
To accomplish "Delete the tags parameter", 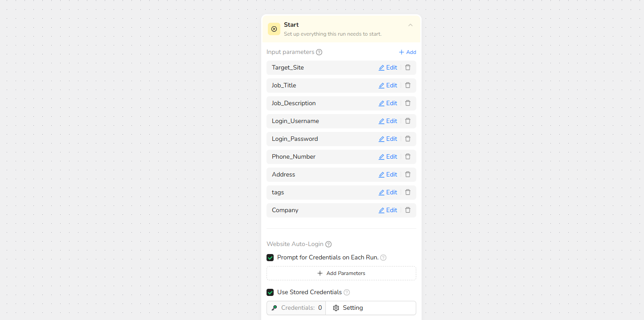I will click(407, 193).
